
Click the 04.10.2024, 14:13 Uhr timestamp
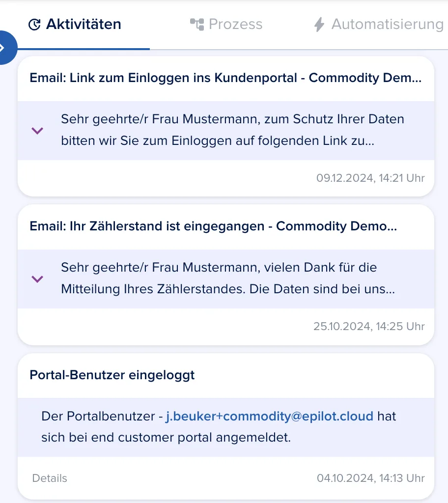pyautogui.click(x=371, y=478)
